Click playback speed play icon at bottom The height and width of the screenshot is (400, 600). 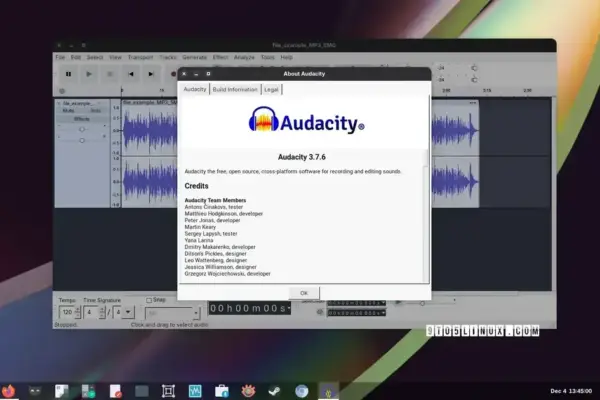pyautogui.click(x=398, y=302)
